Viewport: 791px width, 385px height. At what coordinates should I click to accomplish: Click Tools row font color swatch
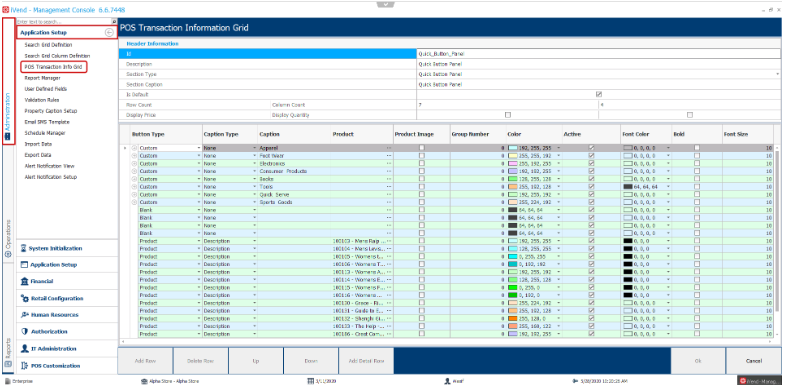628,187
